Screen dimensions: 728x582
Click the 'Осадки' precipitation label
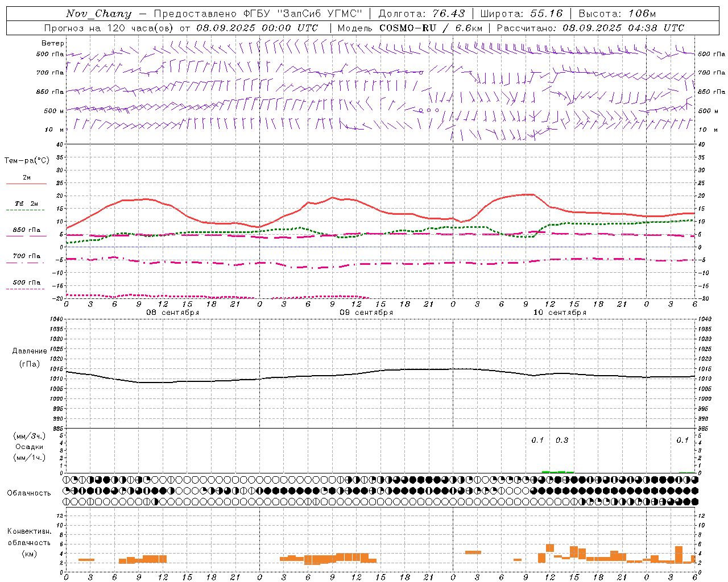point(29,447)
